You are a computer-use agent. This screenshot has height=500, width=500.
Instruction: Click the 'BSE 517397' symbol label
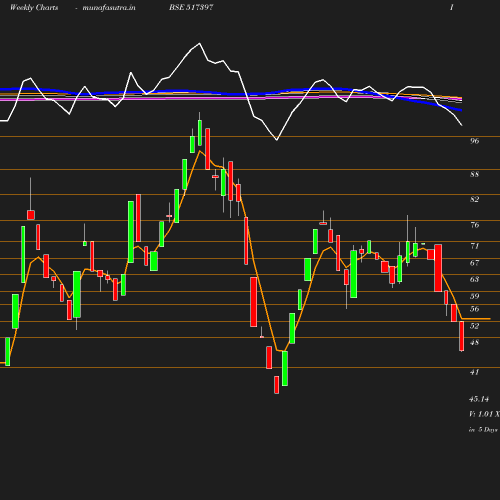click(191, 7)
